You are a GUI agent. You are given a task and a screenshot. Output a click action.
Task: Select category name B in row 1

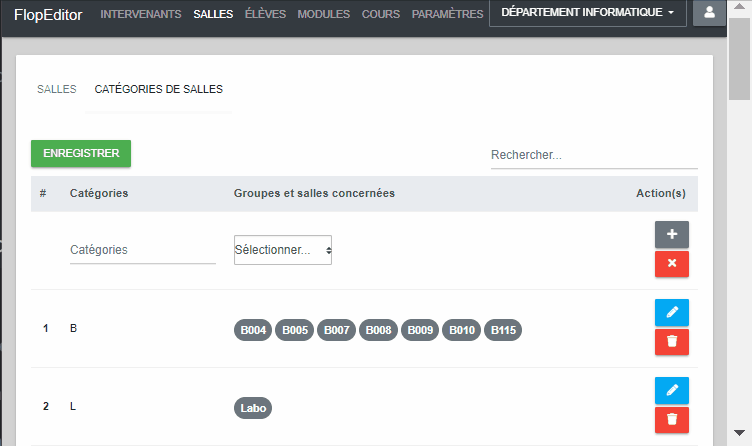[x=73, y=329]
